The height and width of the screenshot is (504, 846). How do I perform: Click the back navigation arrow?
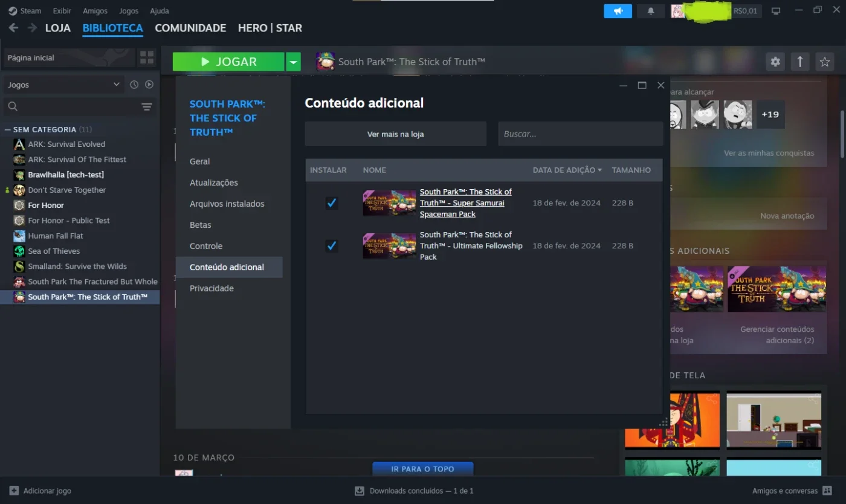click(13, 28)
